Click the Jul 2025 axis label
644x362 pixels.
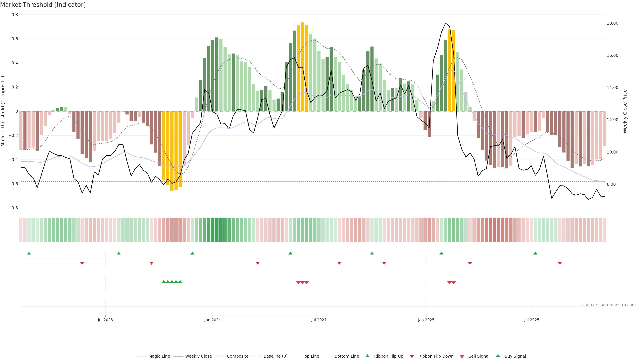click(x=531, y=320)
